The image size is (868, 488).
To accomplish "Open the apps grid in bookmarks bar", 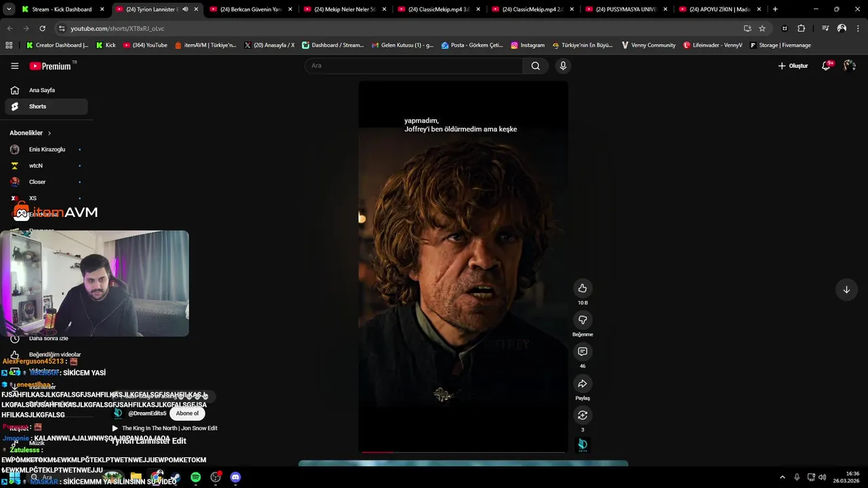I will tap(9, 45).
